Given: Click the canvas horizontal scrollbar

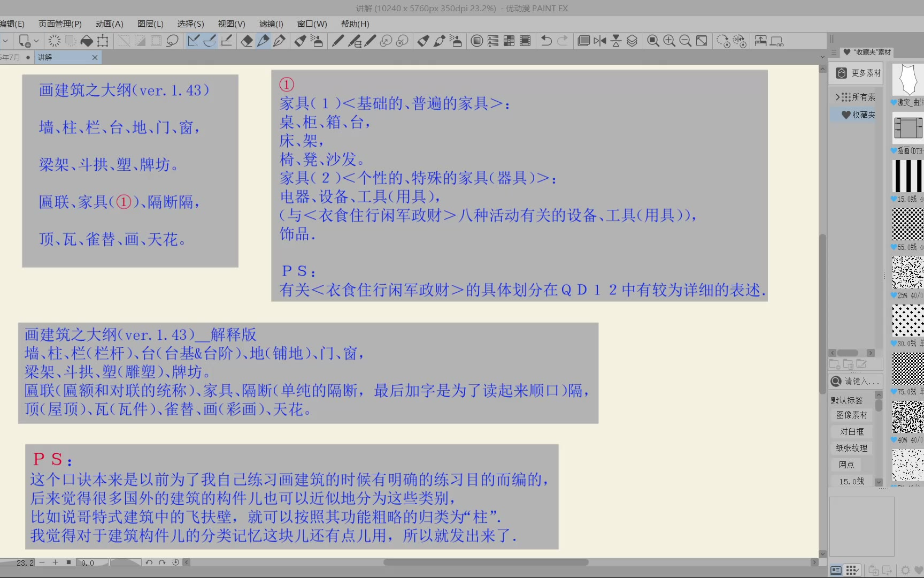Looking at the screenshot, I should [486, 562].
